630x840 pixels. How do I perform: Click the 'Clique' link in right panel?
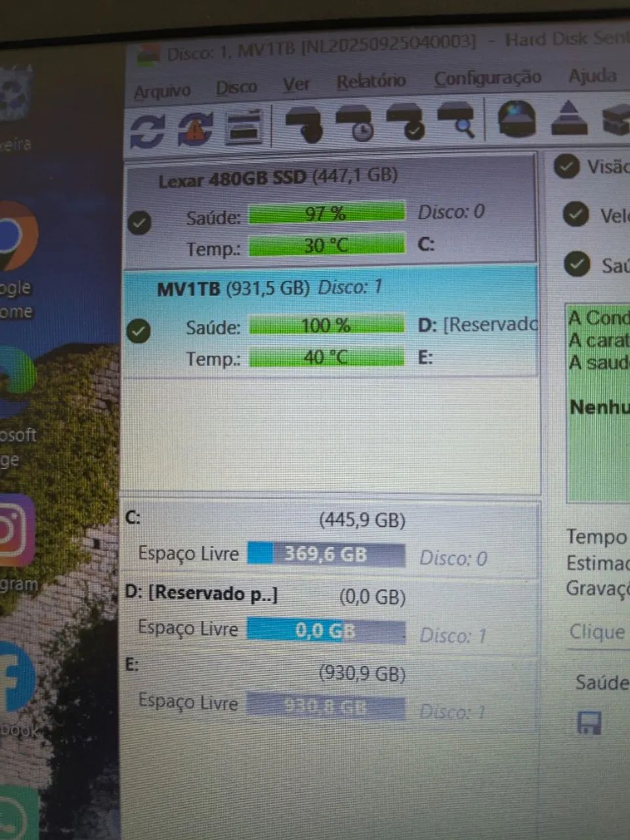click(597, 631)
